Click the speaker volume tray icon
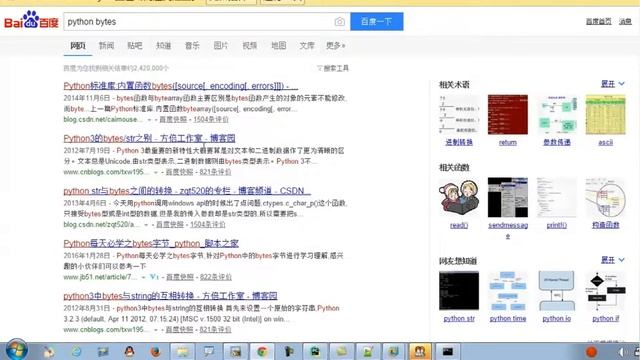 pos(621,351)
